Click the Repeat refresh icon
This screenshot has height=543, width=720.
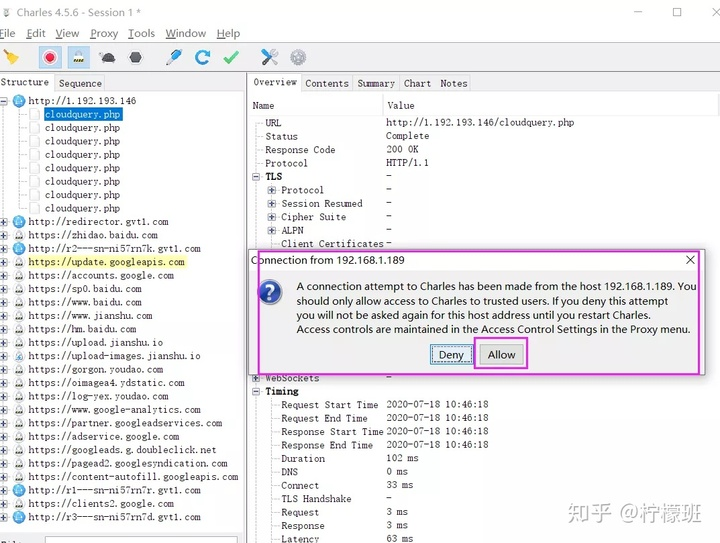pyautogui.click(x=202, y=57)
